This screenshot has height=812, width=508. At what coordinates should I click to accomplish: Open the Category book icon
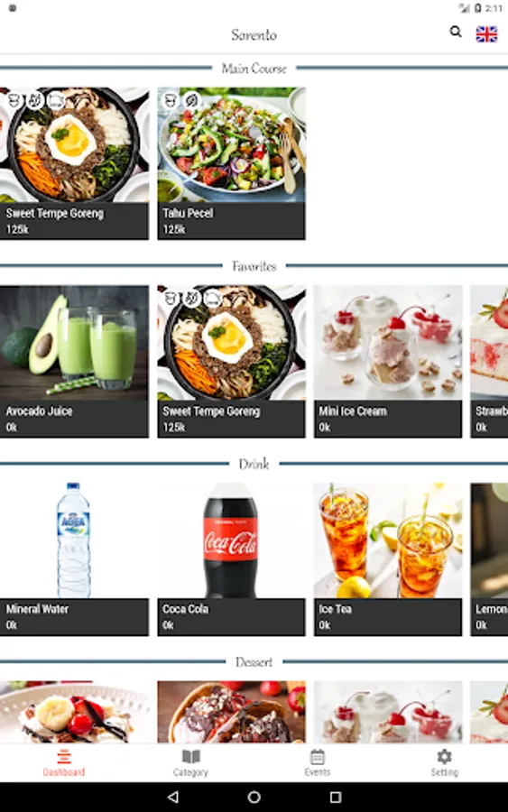tap(190, 757)
